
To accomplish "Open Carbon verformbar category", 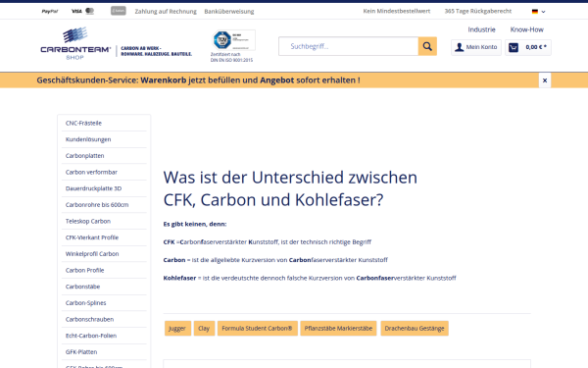I will tap(104, 172).
